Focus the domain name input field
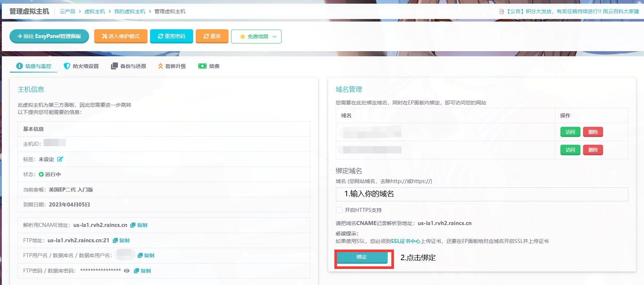 [482, 194]
